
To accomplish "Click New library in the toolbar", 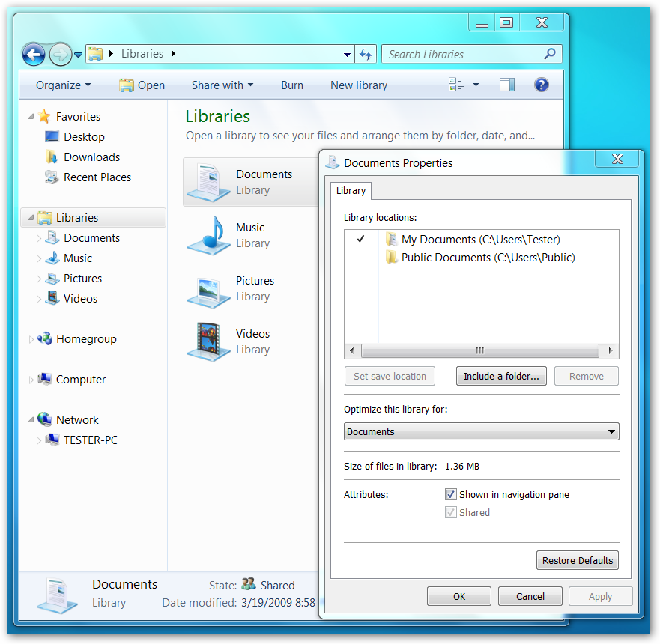I will (x=359, y=85).
